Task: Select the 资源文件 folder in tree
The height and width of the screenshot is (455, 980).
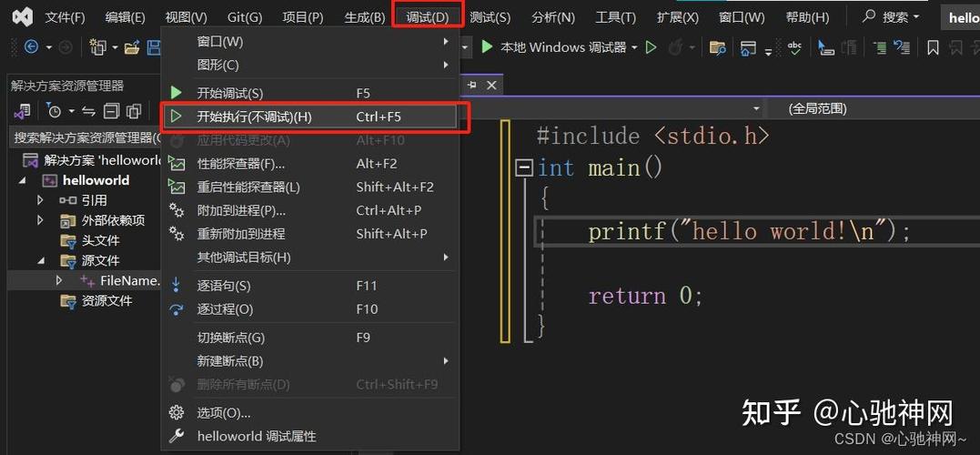Action: (106, 300)
